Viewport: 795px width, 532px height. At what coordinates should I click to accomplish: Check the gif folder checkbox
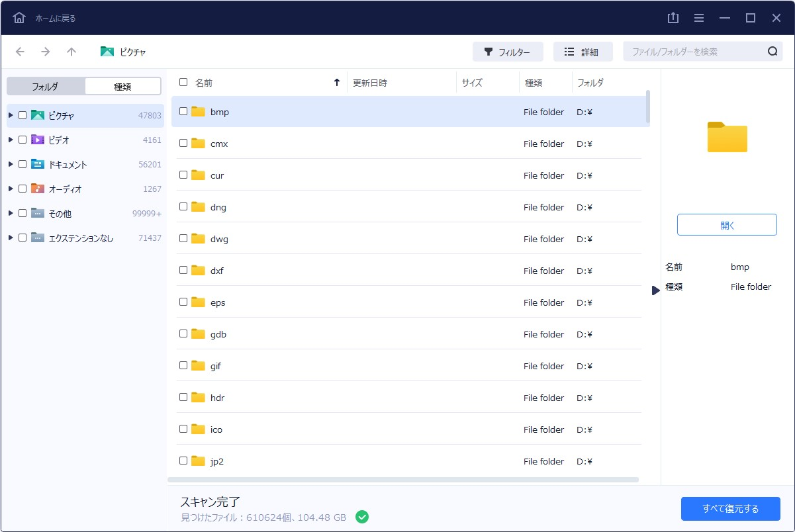tap(183, 365)
